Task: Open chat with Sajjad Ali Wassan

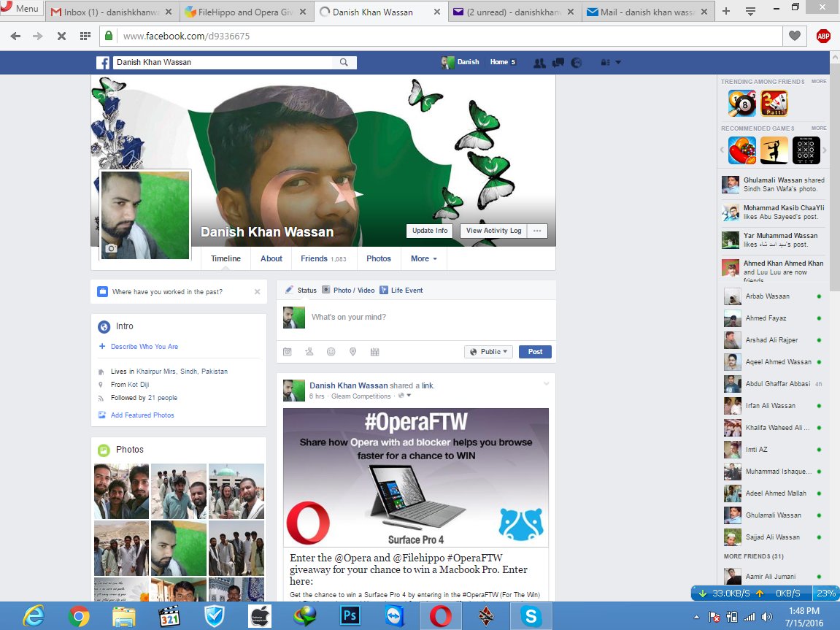Action: point(773,537)
